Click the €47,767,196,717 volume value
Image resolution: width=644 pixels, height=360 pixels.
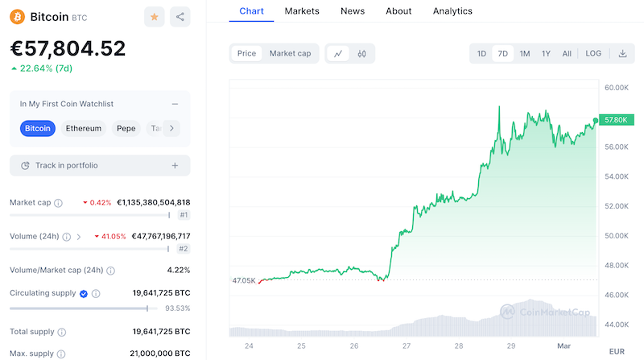coord(161,236)
